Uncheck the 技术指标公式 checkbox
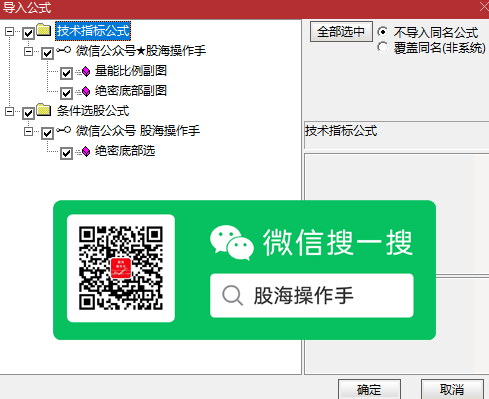 28,33
